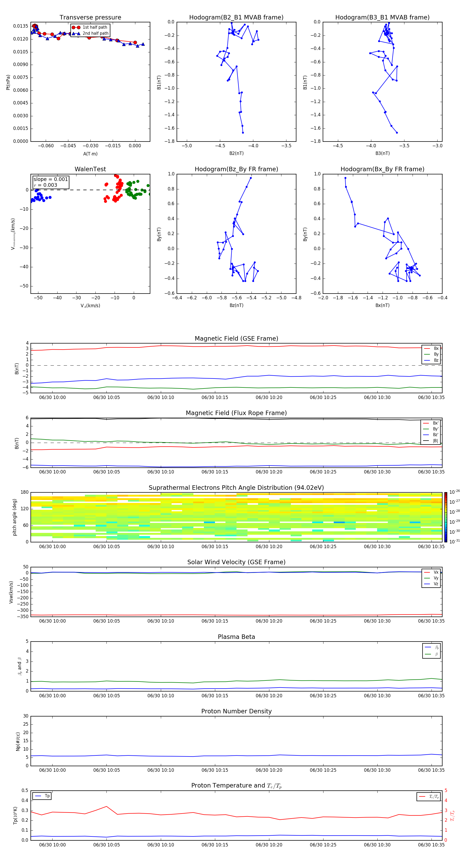This screenshot has height=868, width=473.
Task: Click '06/30 10:30' tick under Plasma Beta plot
Action: (x=377, y=695)
